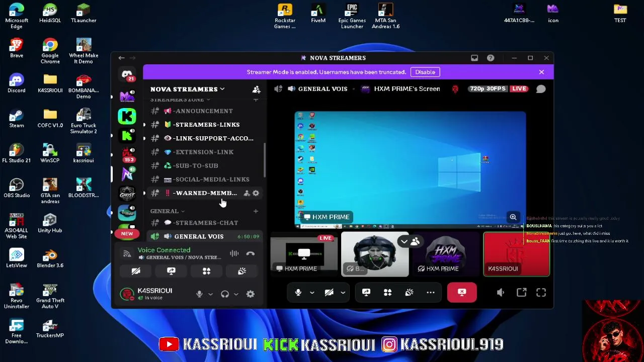644x362 pixels.
Task: Open more options in the call control bar
Action: (x=431, y=292)
